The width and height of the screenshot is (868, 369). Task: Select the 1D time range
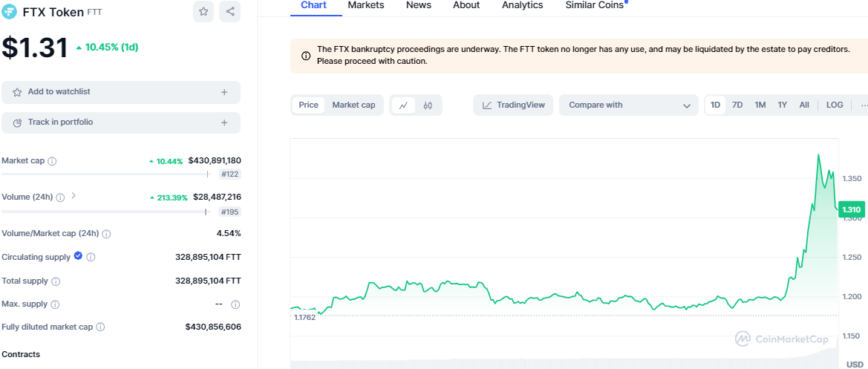(715, 105)
